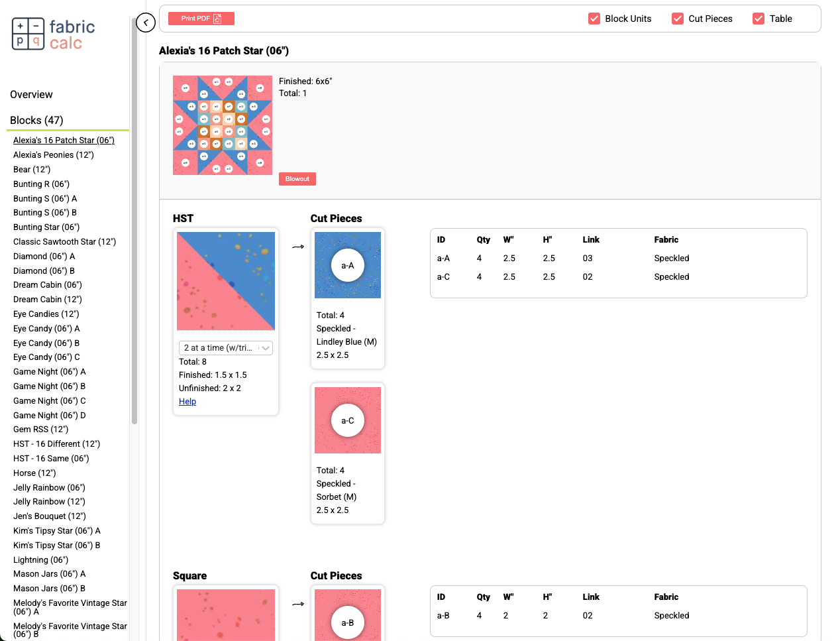
Task: Open the Help link under HST
Action: coord(187,402)
